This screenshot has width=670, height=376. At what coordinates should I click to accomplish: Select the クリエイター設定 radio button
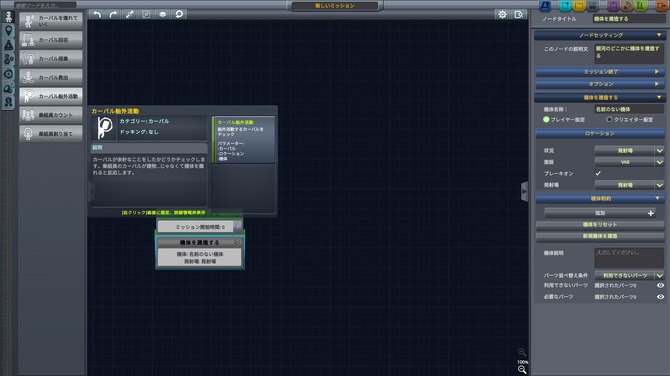click(x=609, y=120)
